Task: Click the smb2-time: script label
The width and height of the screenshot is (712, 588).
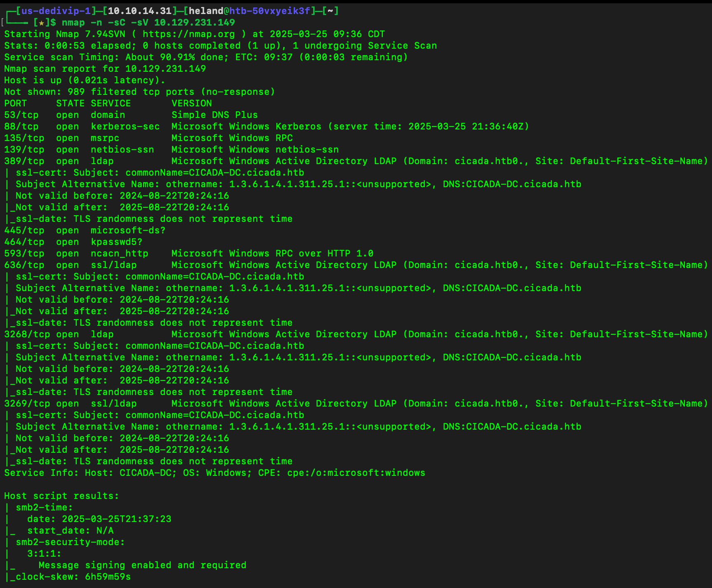Action: [44, 508]
